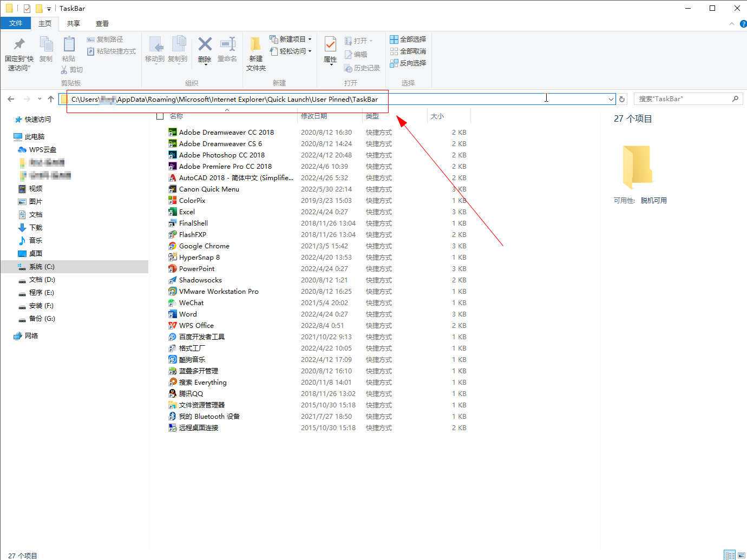Screen dimensions: 747x560
Task: Switch to the Home (主页) tab
Action: (x=45, y=24)
